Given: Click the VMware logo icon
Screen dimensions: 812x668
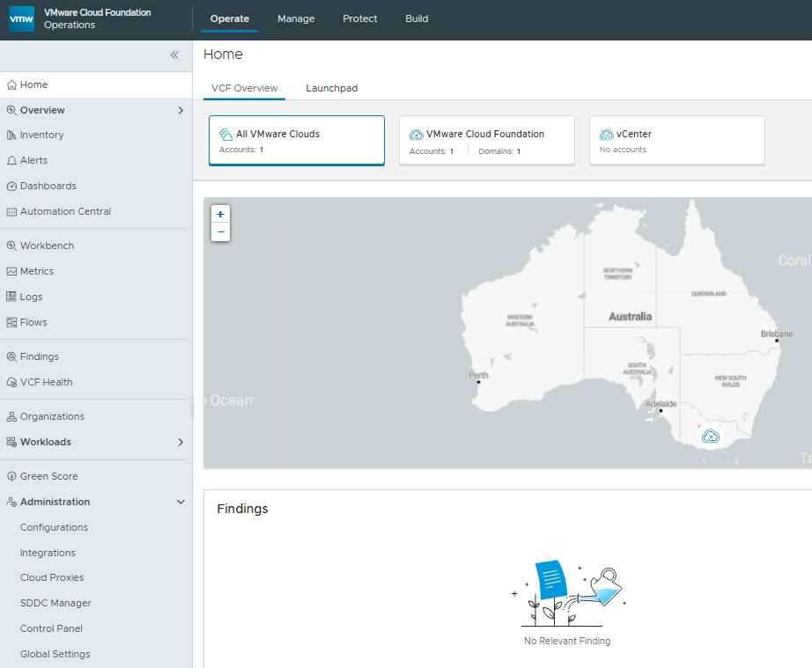Looking at the screenshot, I should pos(22,18).
